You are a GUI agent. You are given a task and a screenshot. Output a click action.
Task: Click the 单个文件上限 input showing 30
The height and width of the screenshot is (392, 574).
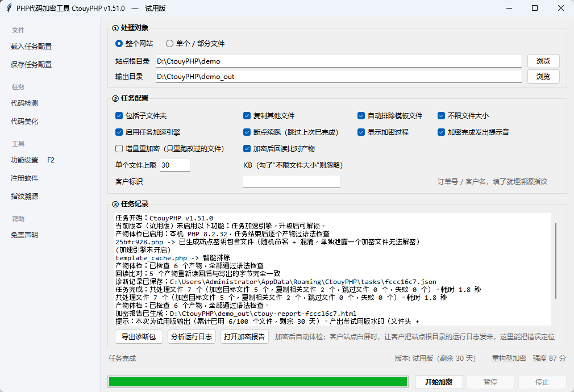pos(176,165)
